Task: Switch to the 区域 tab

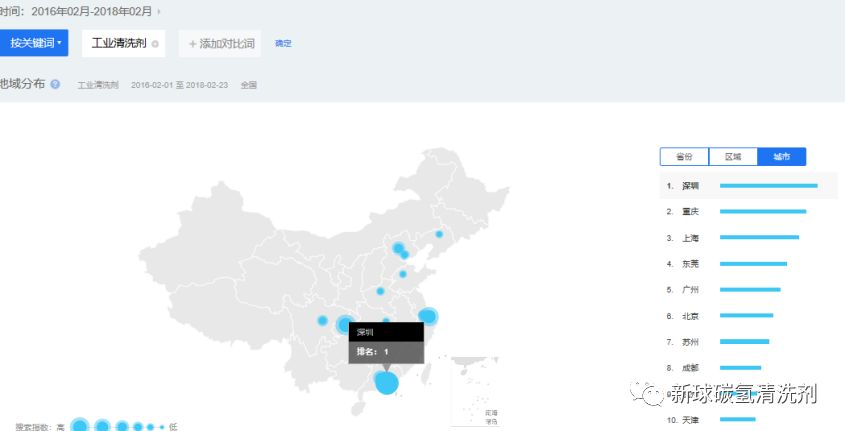Action: click(733, 157)
